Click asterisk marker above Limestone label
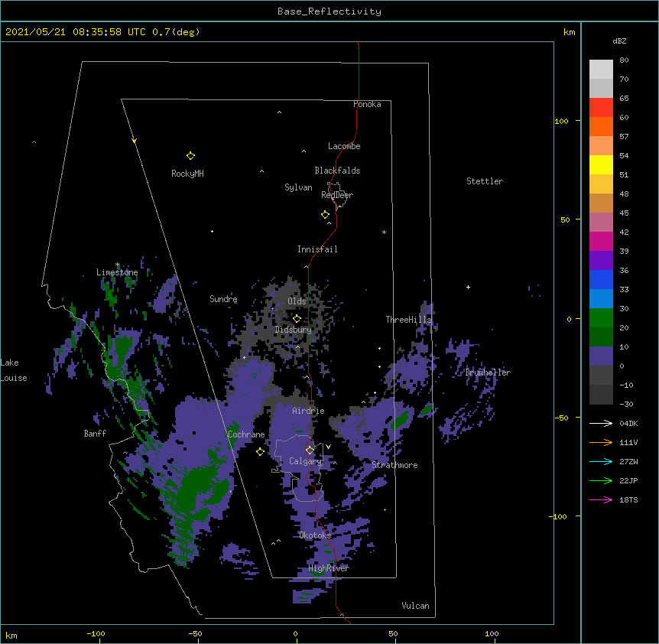The height and width of the screenshot is (644, 659). tap(118, 265)
